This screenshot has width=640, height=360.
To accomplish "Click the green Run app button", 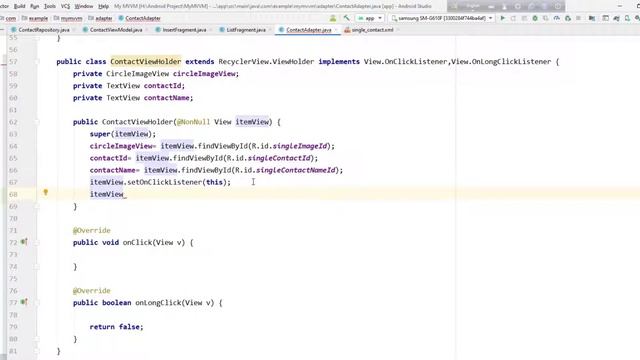I will click(502, 18).
